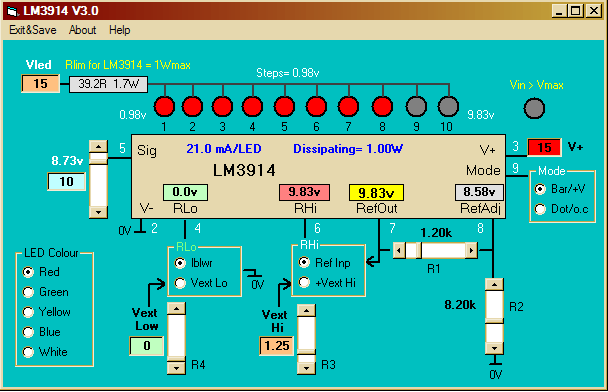Open the Help menu
This screenshot has height=392, width=608.
(x=119, y=30)
